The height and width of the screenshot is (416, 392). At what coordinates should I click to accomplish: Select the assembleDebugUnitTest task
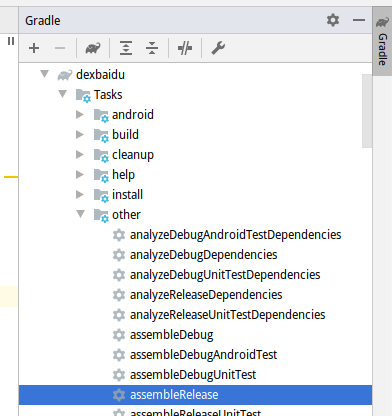point(193,375)
